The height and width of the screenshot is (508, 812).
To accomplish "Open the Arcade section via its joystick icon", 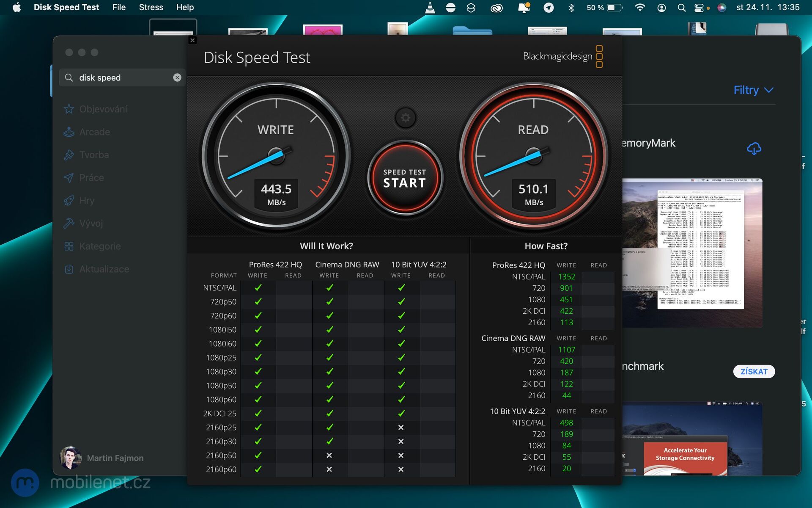I will click(69, 132).
